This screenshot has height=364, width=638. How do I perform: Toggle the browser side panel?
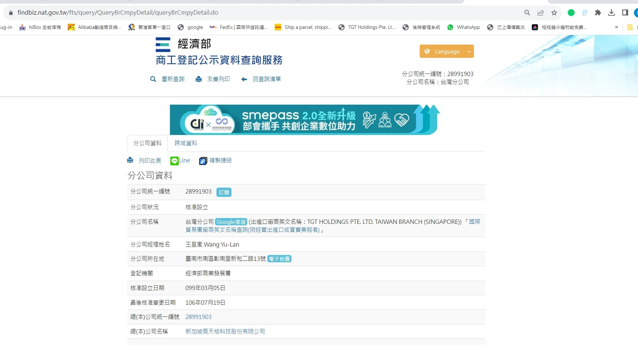(625, 13)
